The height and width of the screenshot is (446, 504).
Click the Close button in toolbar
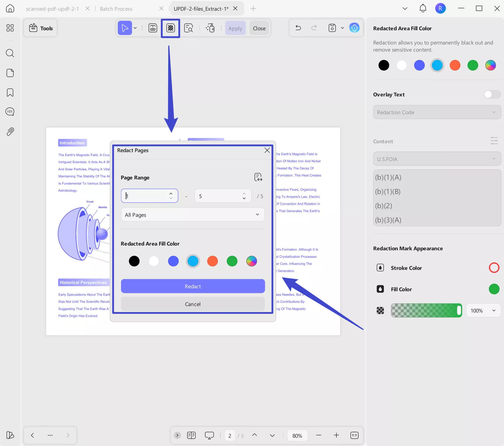(x=259, y=28)
